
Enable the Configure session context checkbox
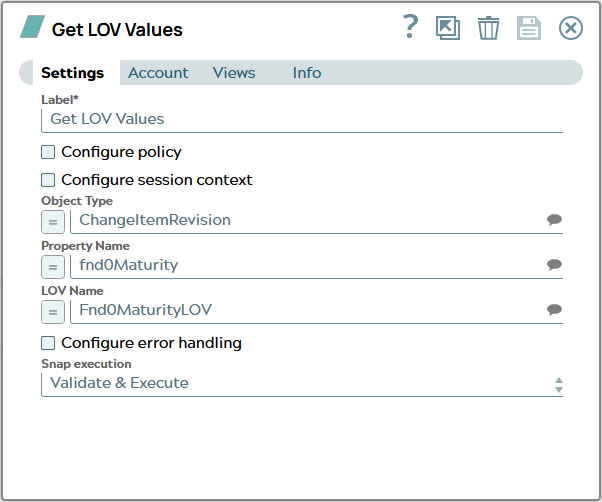point(48,180)
